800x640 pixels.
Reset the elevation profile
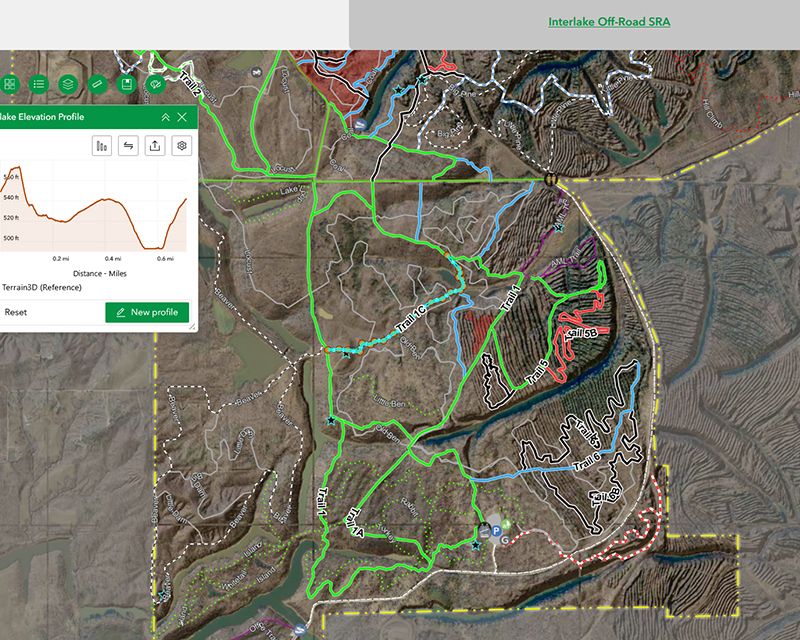(16, 312)
